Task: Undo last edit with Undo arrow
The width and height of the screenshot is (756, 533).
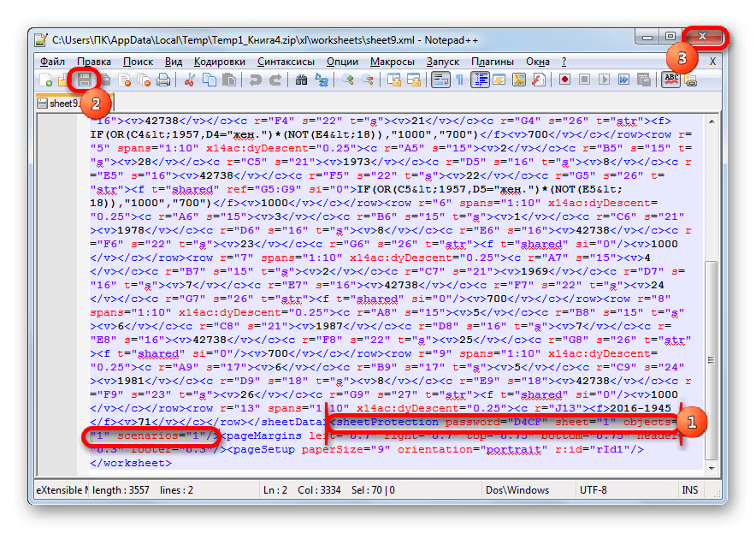Action: click(255, 80)
